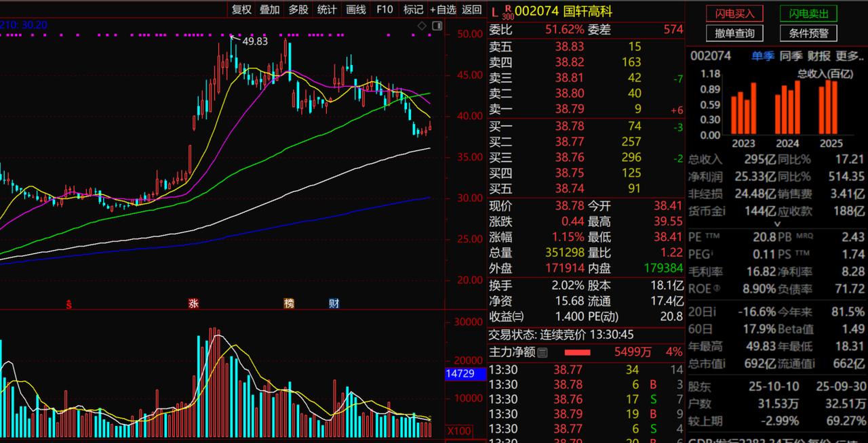
Task: Click the 涨 event marker on timeline
Action: [193, 304]
